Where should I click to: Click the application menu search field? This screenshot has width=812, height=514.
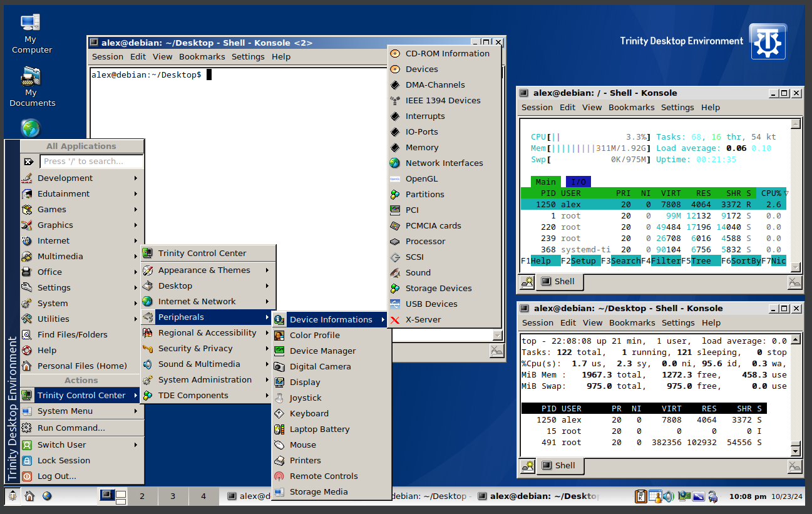coord(92,162)
